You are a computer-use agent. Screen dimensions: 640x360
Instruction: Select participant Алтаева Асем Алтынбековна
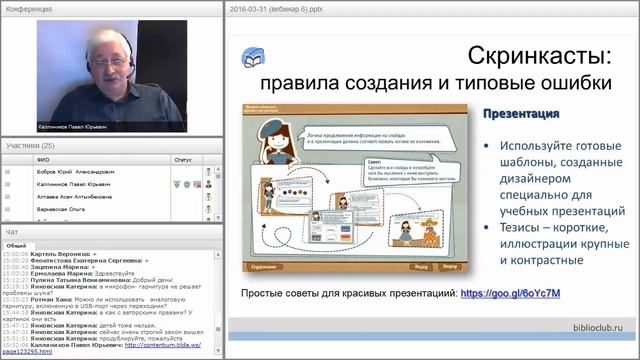[74, 197]
